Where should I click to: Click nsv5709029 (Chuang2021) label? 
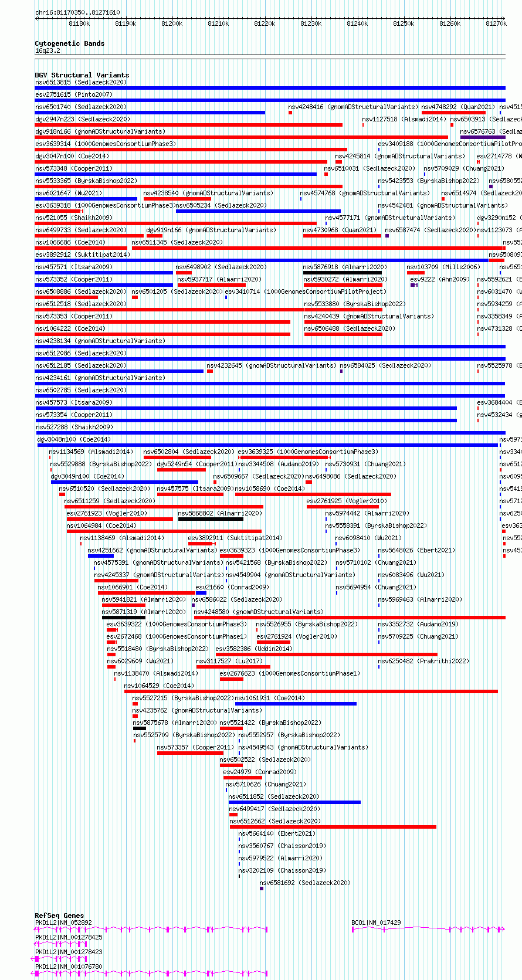464,169
